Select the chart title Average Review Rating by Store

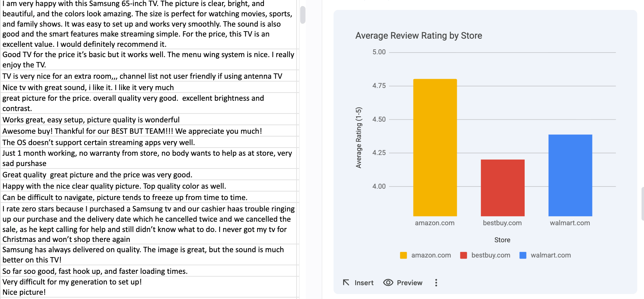(418, 35)
